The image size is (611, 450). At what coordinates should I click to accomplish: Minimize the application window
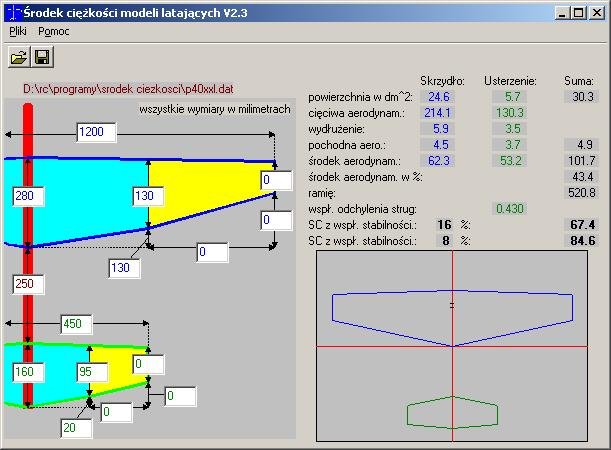pos(562,13)
